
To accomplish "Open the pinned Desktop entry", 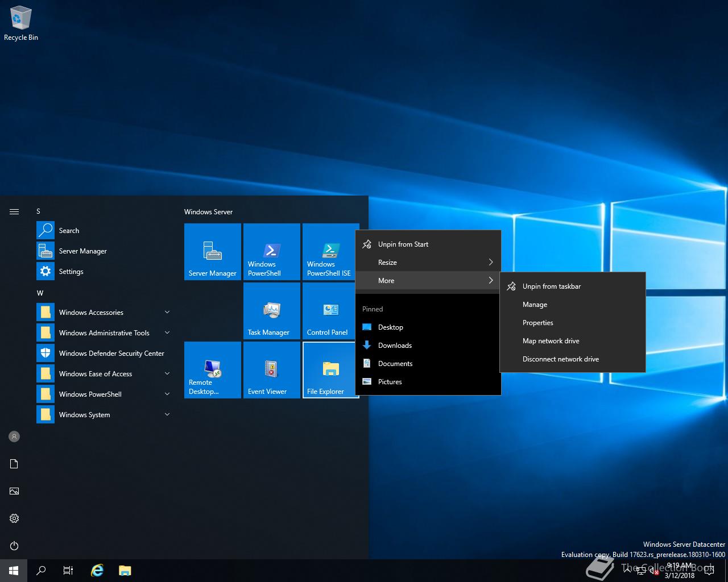I will [428, 327].
